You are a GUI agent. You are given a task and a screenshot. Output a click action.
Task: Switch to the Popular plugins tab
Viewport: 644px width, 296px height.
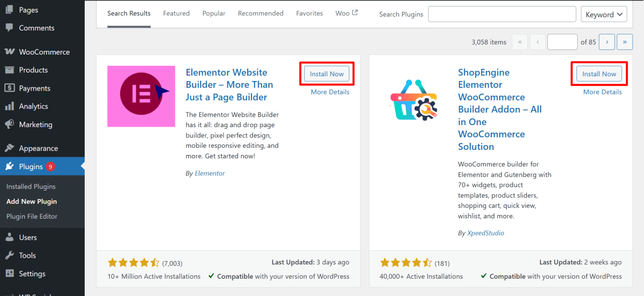click(214, 13)
